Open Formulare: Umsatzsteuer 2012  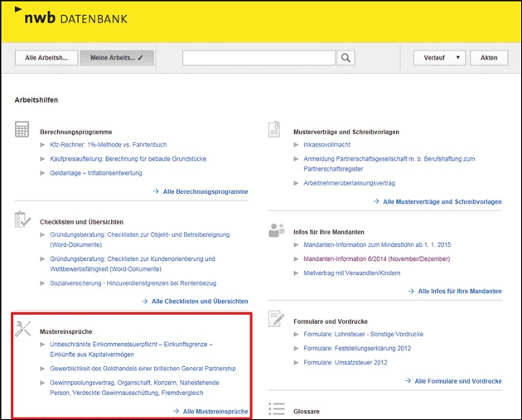[346, 362]
